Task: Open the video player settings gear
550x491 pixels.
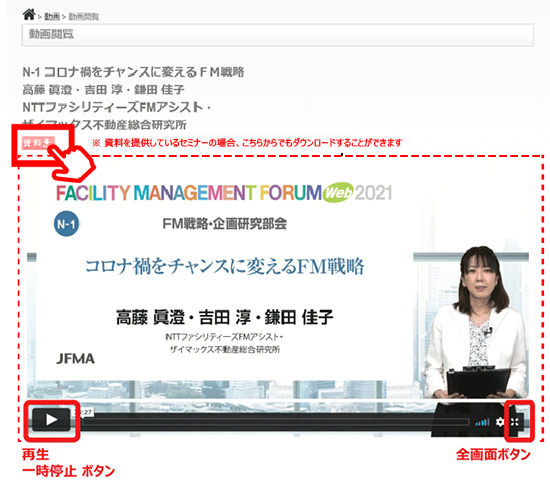Action: pyautogui.click(x=500, y=422)
